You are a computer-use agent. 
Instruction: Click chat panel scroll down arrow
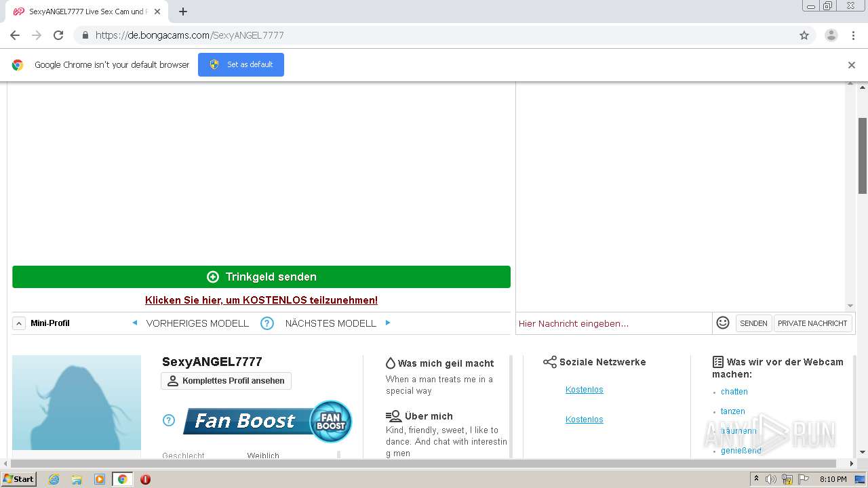[x=850, y=306]
